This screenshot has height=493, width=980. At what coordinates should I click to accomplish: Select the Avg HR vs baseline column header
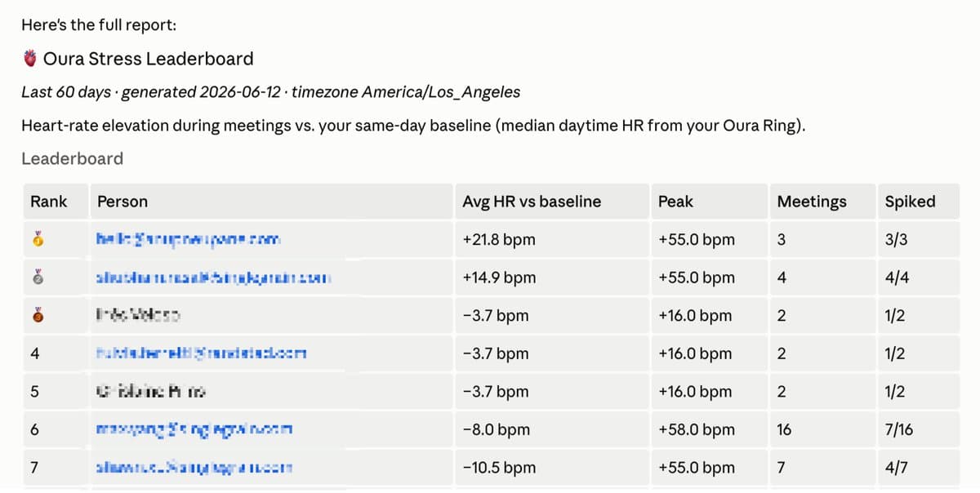532,202
